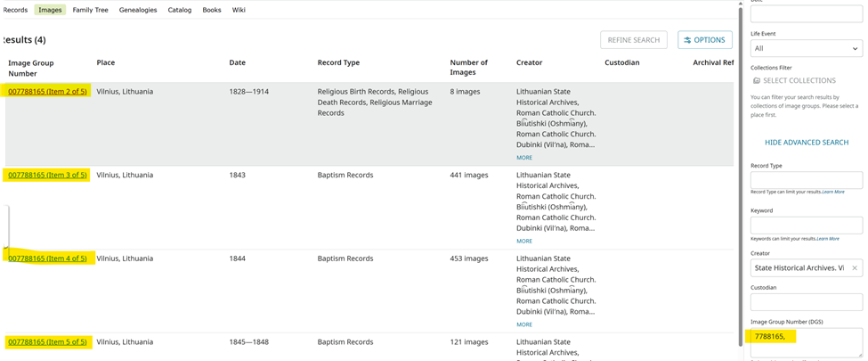Open the Life Event dropdown
This screenshot has height=361, width=868.
pos(806,48)
